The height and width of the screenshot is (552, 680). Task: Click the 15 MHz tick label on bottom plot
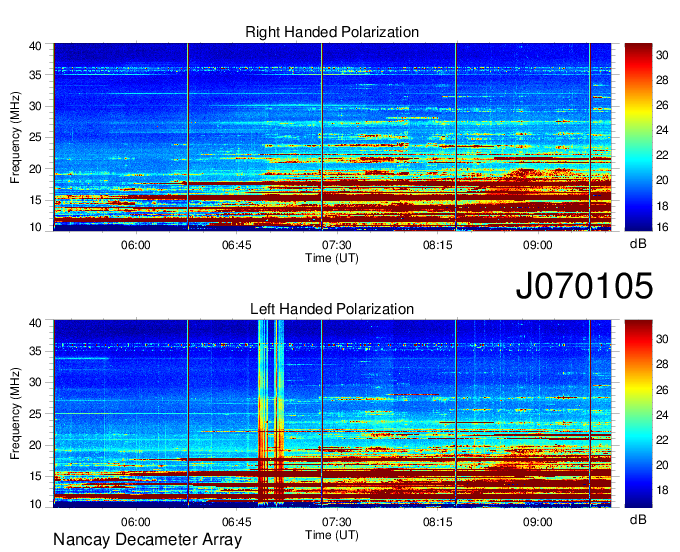[35, 477]
